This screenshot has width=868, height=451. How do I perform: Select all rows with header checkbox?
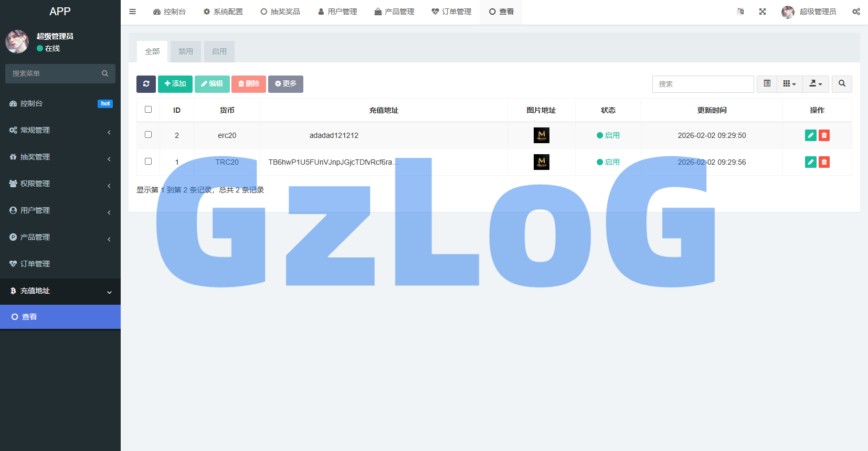click(148, 110)
